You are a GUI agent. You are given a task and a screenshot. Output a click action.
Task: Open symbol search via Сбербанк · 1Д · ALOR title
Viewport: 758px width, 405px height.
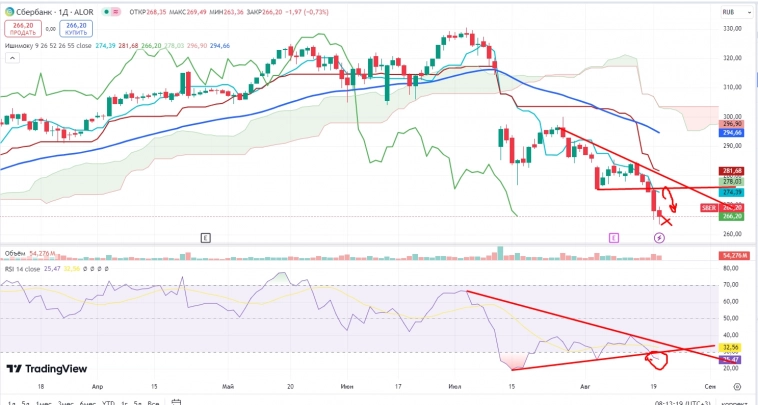[x=53, y=12]
